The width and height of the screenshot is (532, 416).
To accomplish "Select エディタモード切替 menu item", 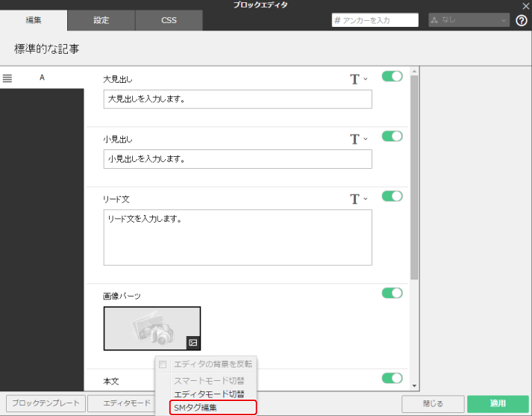I will pos(209,394).
